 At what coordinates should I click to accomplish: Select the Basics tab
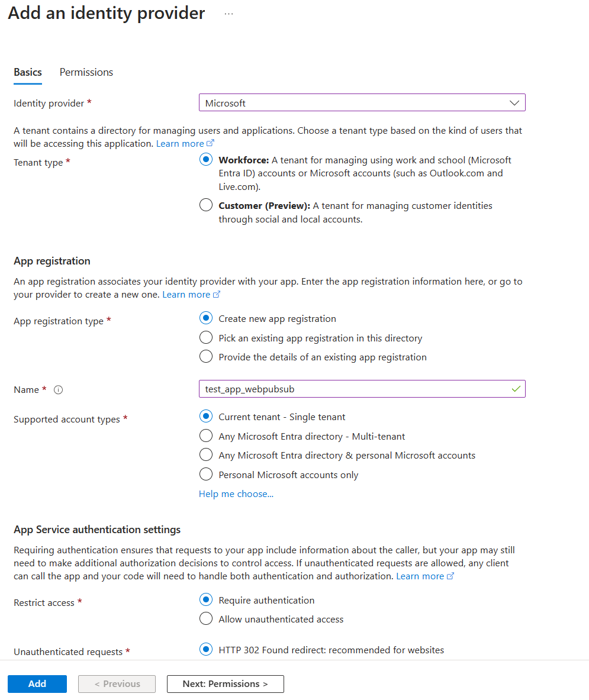28,72
